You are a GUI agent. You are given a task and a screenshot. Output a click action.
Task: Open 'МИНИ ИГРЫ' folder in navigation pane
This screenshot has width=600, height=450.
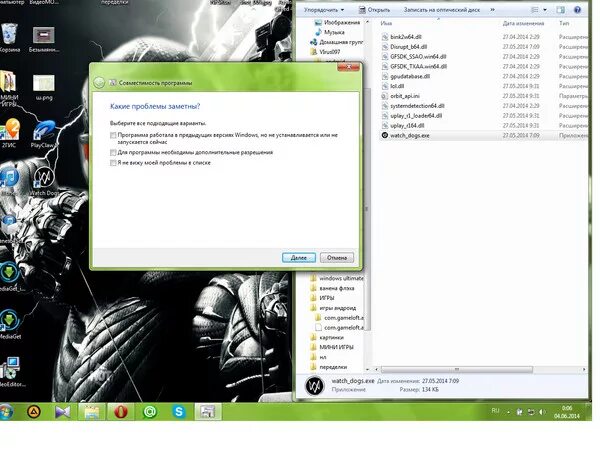coord(336,347)
